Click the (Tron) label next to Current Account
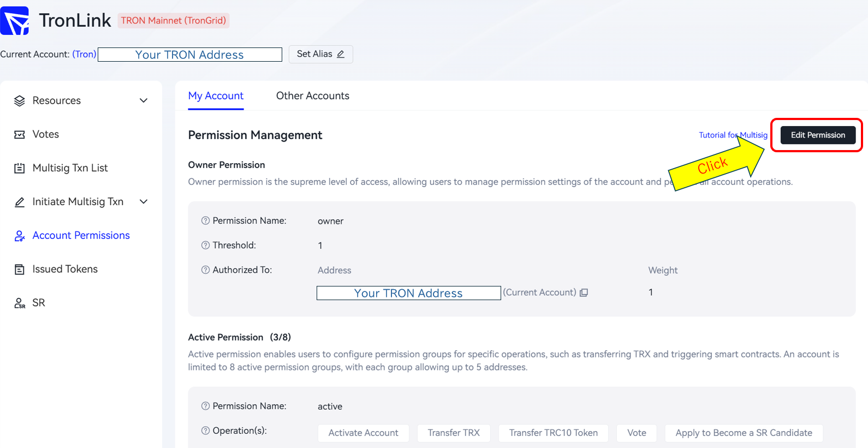Screen dimensions: 868x448 point(84,54)
